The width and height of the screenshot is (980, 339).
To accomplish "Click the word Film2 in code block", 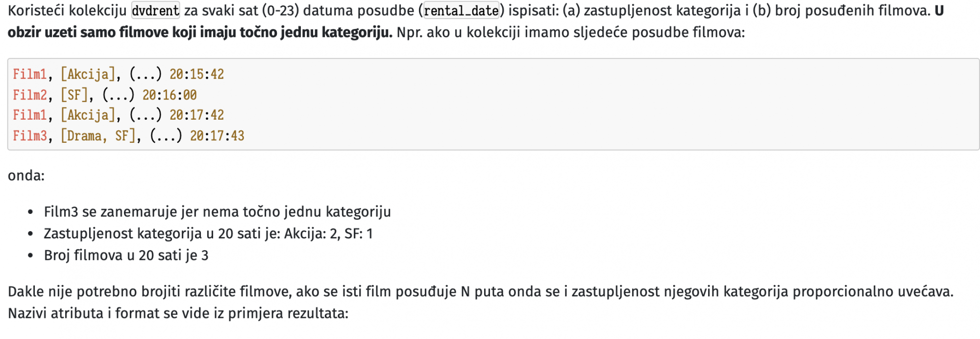I will point(30,95).
